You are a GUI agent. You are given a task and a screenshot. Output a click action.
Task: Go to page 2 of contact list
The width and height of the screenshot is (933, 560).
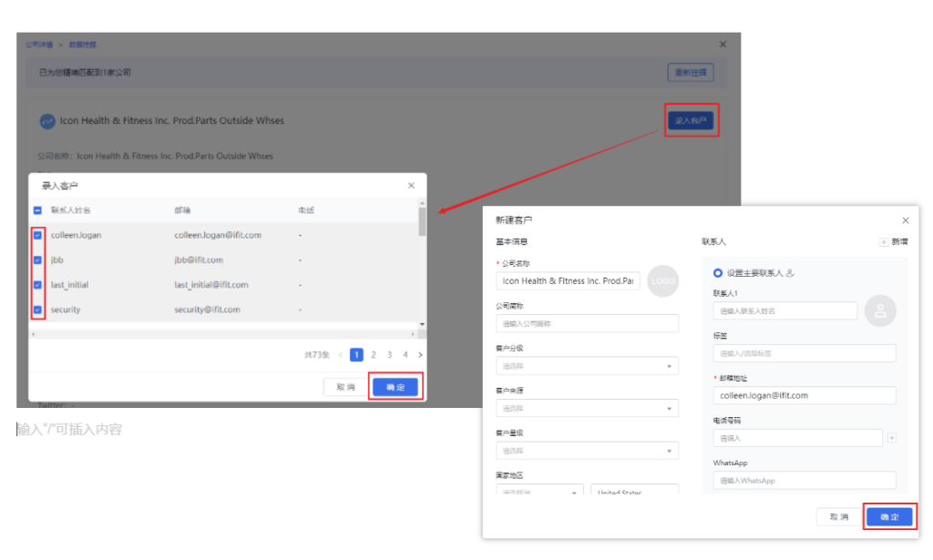(x=374, y=355)
